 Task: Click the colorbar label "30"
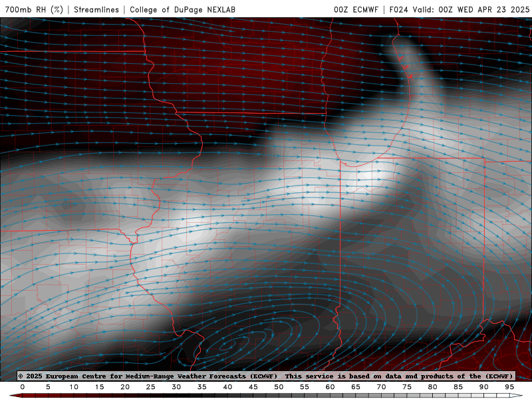[x=176, y=387]
